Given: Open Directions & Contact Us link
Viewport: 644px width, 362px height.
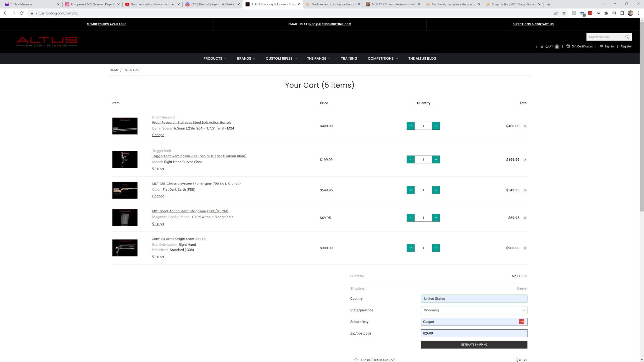Looking at the screenshot, I should [x=533, y=24].
